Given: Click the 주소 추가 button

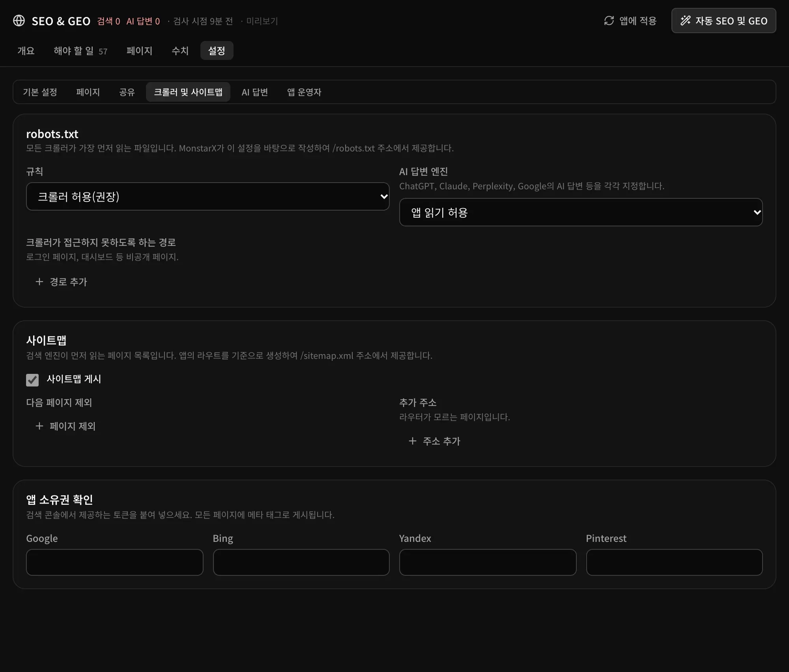Looking at the screenshot, I should [434, 441].
